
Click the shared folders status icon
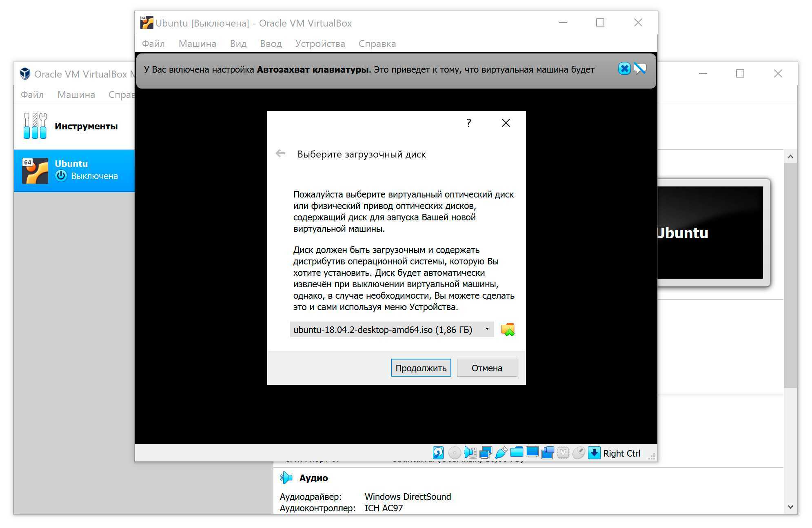(517, 453)
